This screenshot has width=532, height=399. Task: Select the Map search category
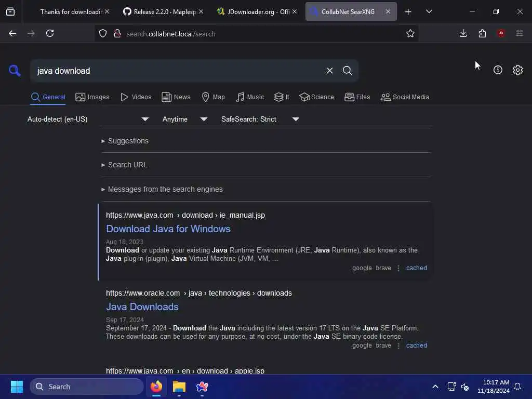click(213, 97)
